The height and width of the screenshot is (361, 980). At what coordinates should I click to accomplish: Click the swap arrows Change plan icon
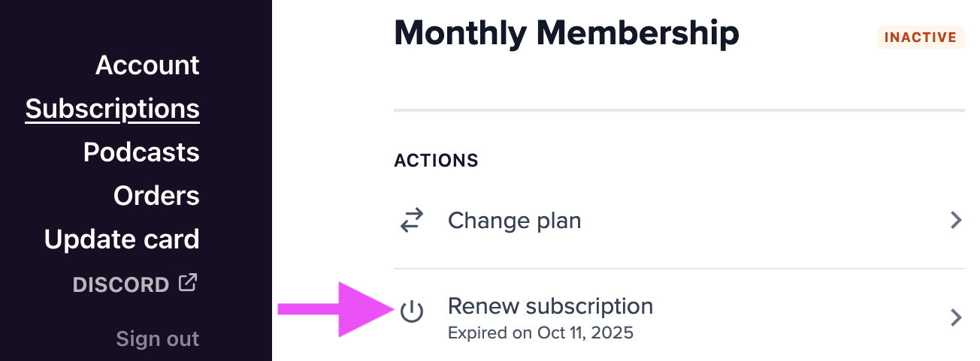[411, 221]
